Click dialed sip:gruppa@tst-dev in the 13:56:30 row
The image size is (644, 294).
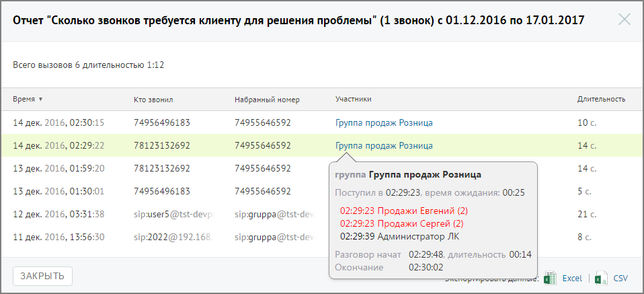click(x=275, y=237)
